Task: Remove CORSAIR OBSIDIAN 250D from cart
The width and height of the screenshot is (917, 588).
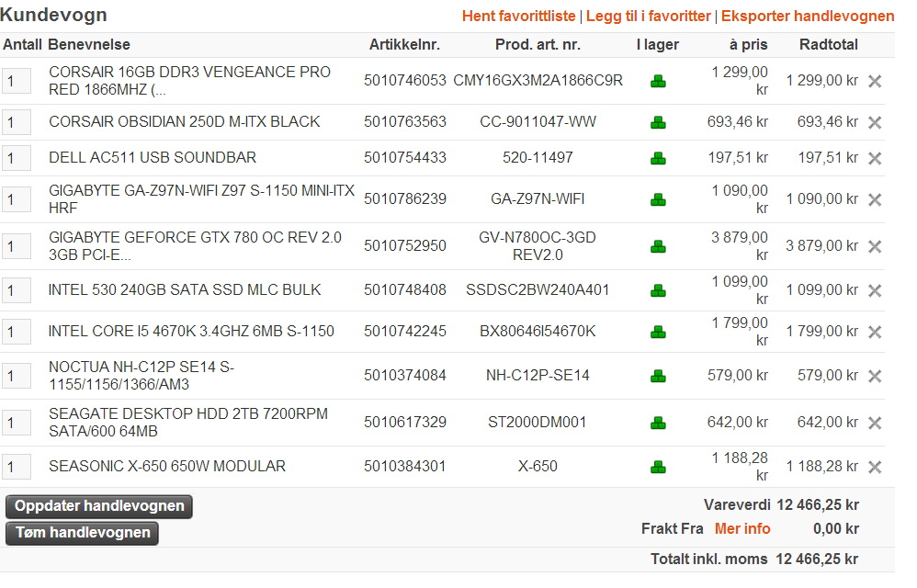Action: 875,123
